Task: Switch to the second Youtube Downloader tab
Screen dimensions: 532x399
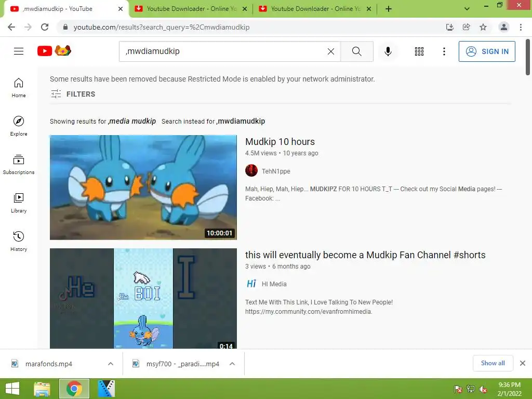Action: (191, 9)
